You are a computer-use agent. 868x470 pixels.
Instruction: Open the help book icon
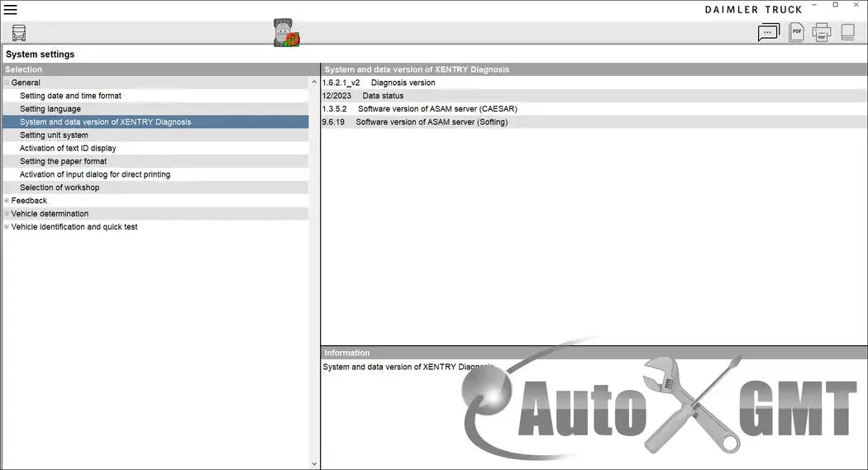click(847, 33)
